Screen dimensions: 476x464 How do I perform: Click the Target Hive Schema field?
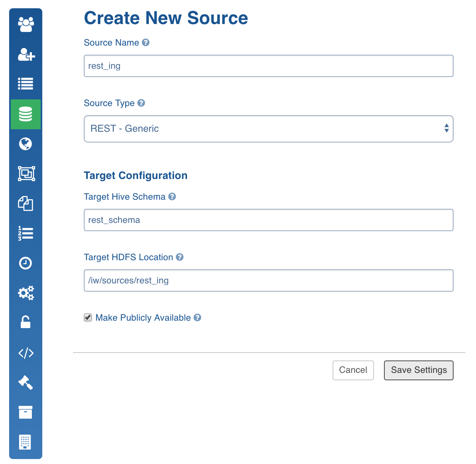click(268, 220)
